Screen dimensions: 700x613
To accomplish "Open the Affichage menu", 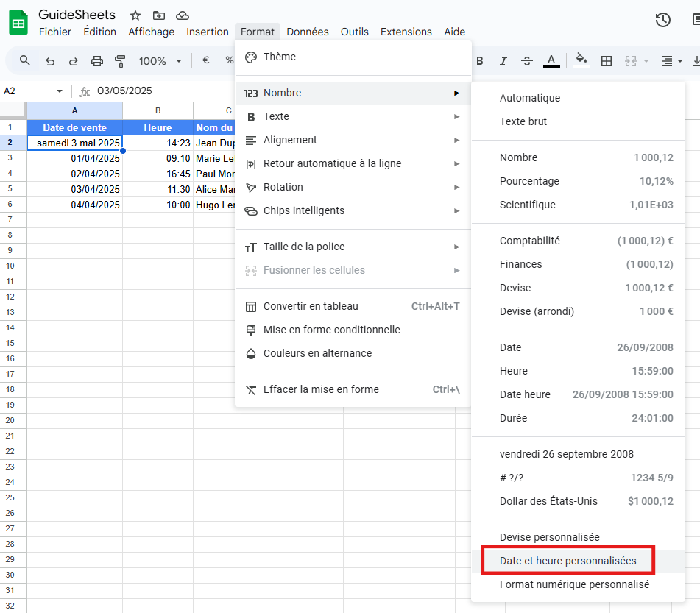I will [152, 32].
